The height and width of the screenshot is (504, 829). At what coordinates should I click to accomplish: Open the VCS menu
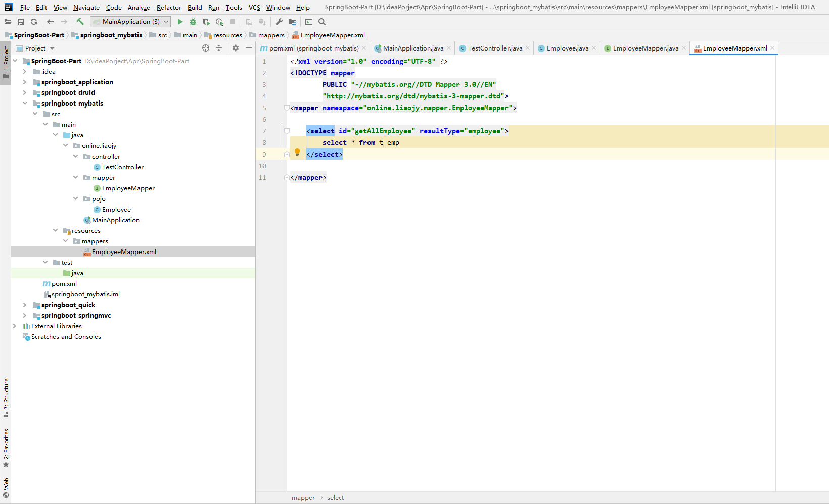tap(254, 8)
